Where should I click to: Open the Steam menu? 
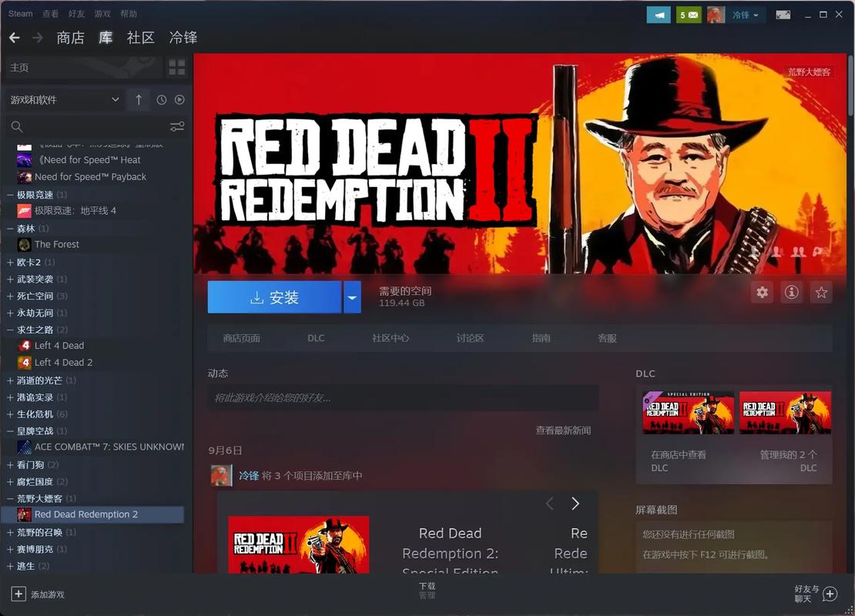point(20,14)
